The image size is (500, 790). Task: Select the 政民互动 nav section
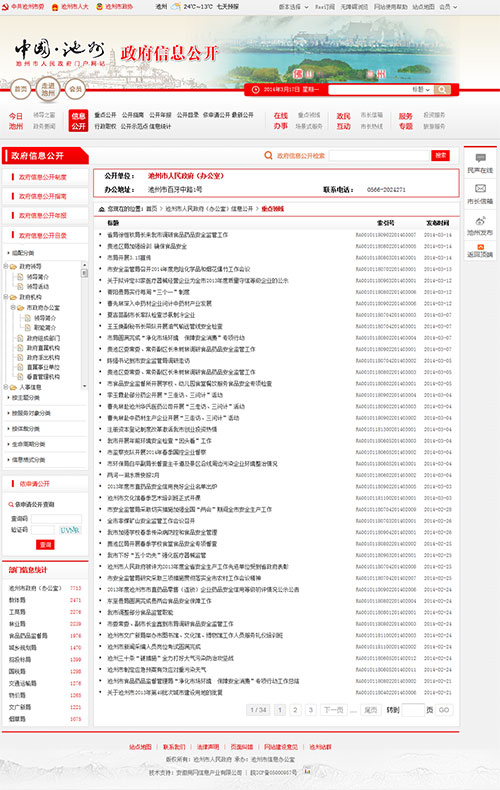[343, 121]
